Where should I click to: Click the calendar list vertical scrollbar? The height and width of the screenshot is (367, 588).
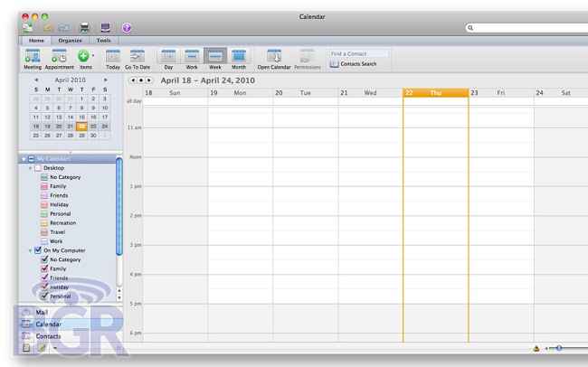(x=119, y=207)
